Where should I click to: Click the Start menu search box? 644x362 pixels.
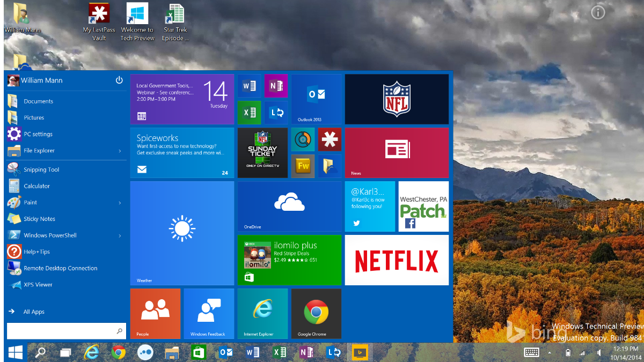point(66,331)
